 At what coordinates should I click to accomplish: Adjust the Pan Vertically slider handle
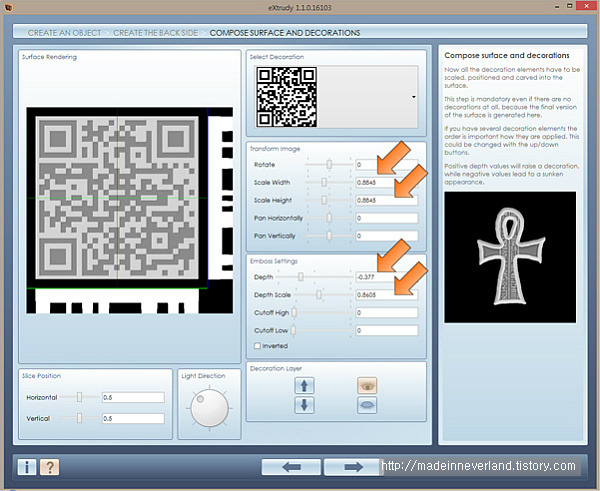point(329,236)
